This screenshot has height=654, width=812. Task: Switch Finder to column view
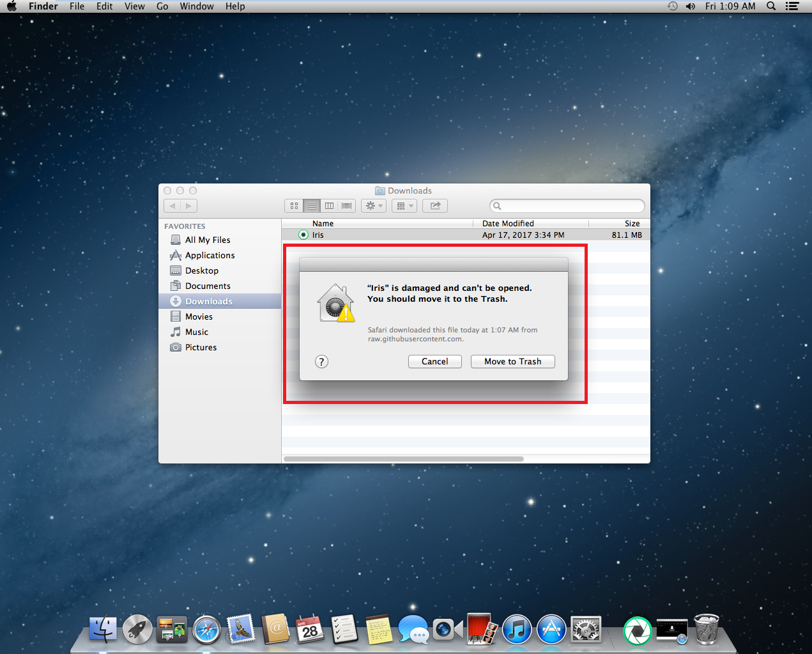[329, 206]
